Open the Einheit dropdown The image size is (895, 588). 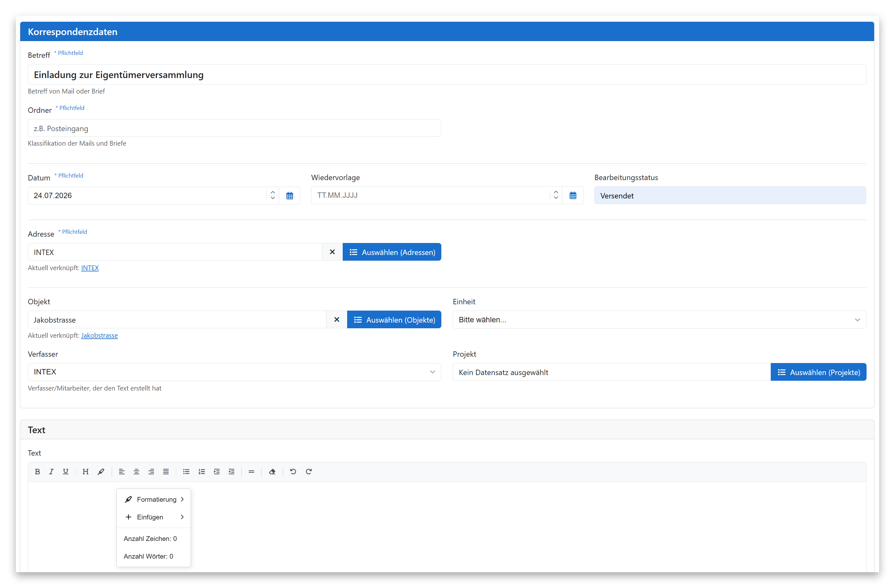659,319
